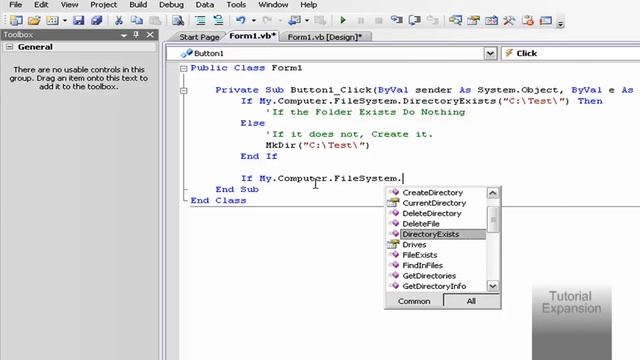
Task: Collapse the General toolbox group
Action: pos(9,47)
